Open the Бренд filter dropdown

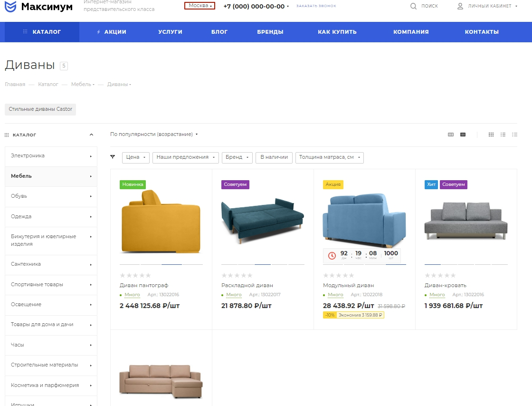click(x=237, y=157)
